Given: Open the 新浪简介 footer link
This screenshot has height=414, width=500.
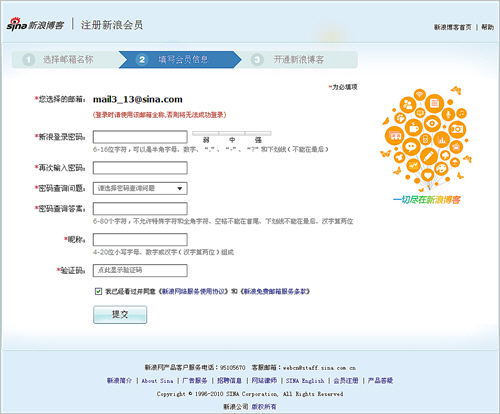Looking at the screenshot, I should [x=119, y=380].
